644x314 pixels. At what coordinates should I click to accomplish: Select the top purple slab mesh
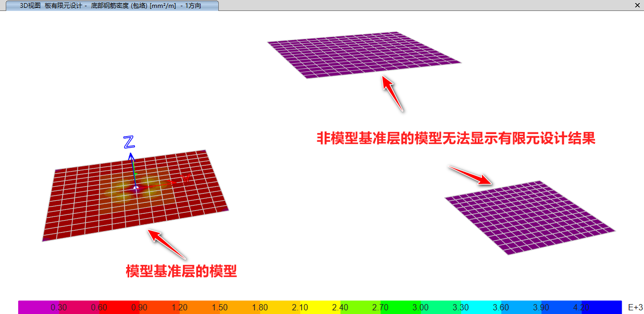pos(365,55)
